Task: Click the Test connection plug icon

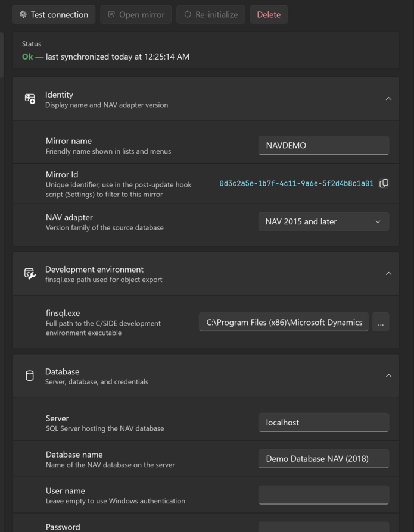Action: coord(23,15)
